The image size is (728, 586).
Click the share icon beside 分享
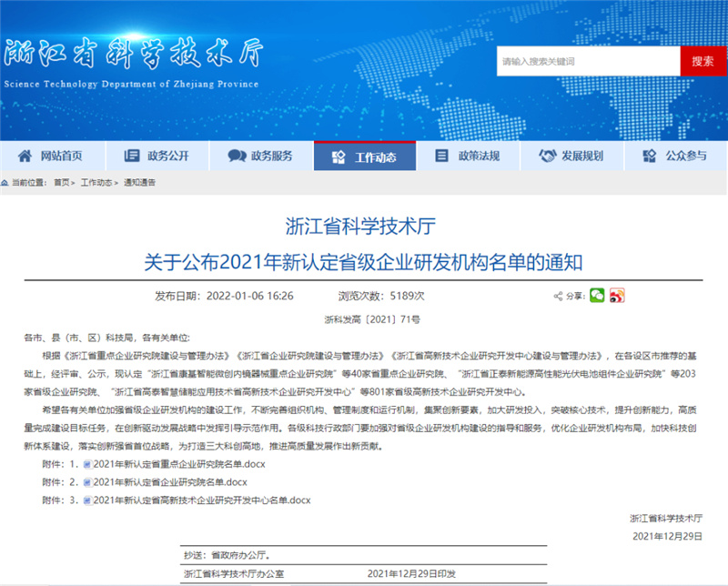(559, 297)
